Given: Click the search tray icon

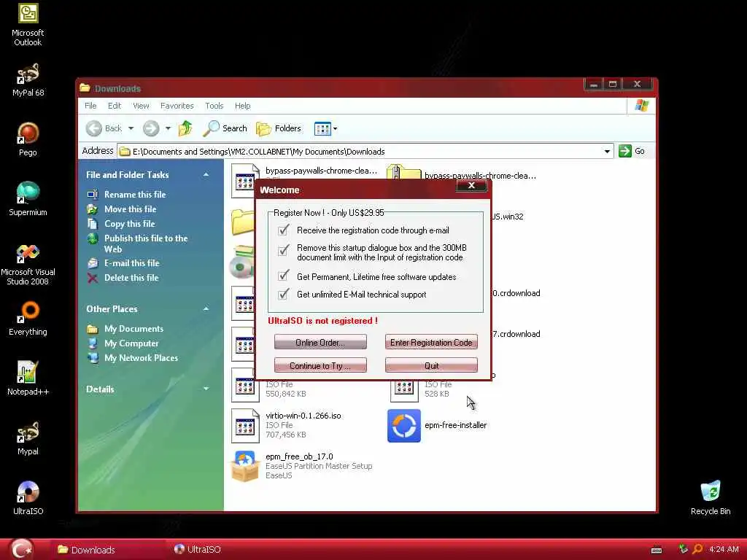Looking at the screenshot, I should 697,549.
